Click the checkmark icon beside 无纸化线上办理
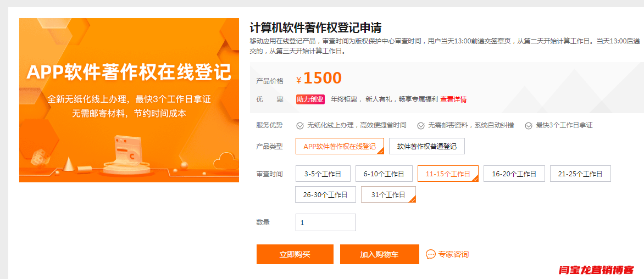 300,125
